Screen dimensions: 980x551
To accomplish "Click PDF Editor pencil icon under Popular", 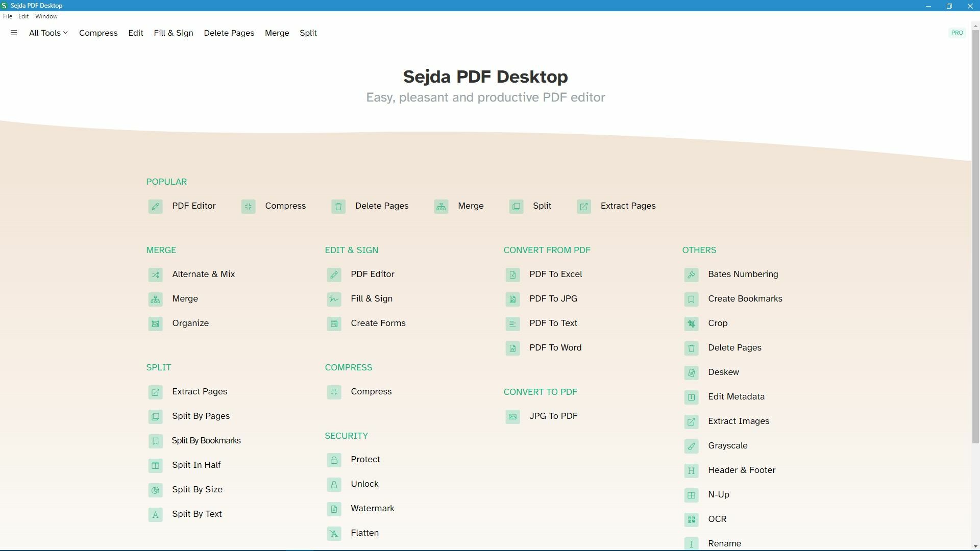I will coord(156,207).
